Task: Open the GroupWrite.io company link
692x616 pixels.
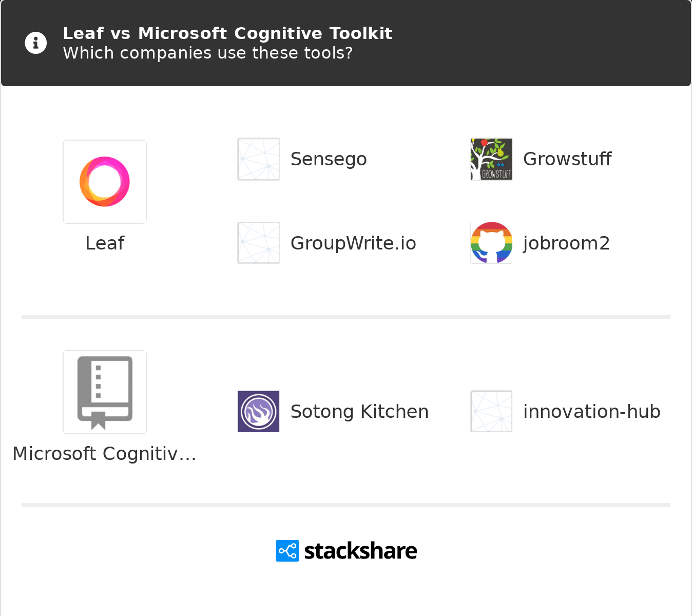Action: [353, 243]
